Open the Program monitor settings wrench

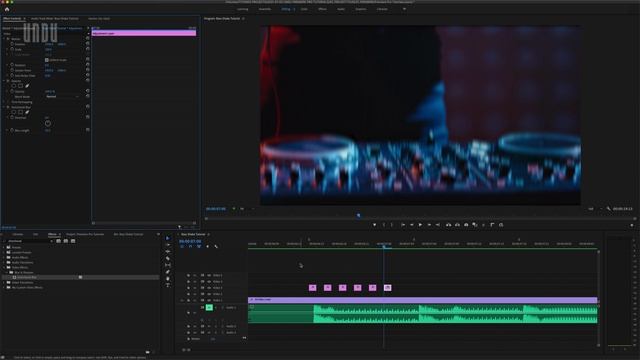(x=609, y=209)
